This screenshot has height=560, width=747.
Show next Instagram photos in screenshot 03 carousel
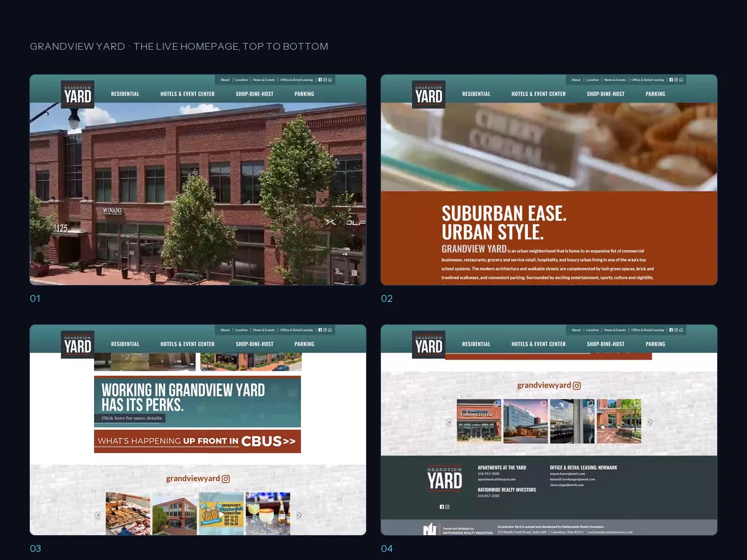[x=299, y=515]
